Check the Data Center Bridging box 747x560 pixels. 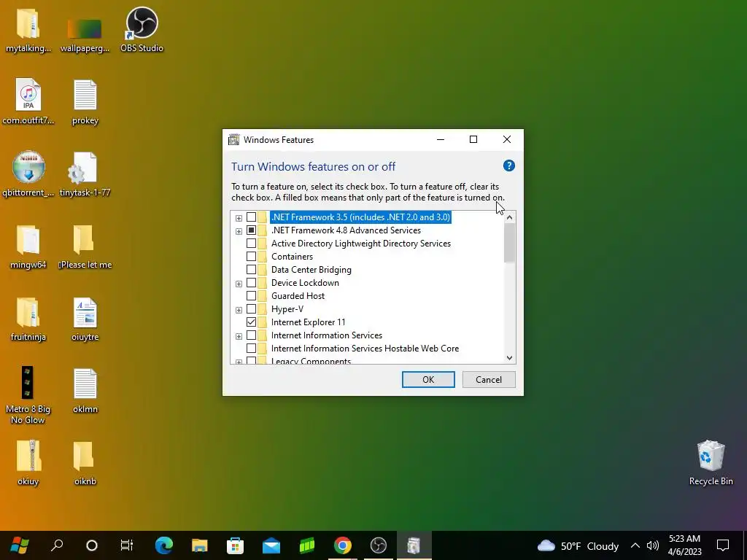tap(251, 270)
